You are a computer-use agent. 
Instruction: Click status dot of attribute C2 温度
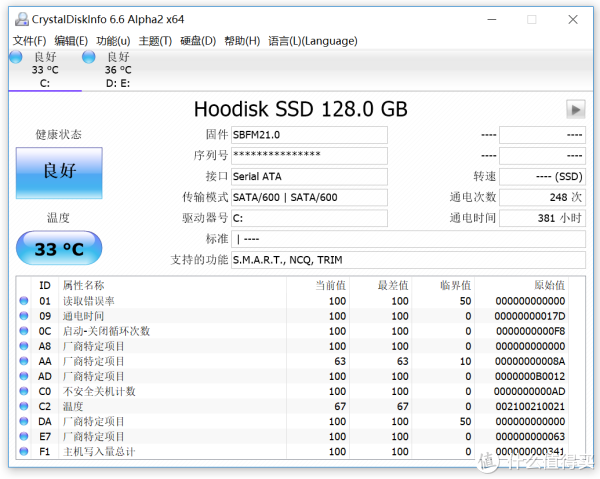(24, 406)
